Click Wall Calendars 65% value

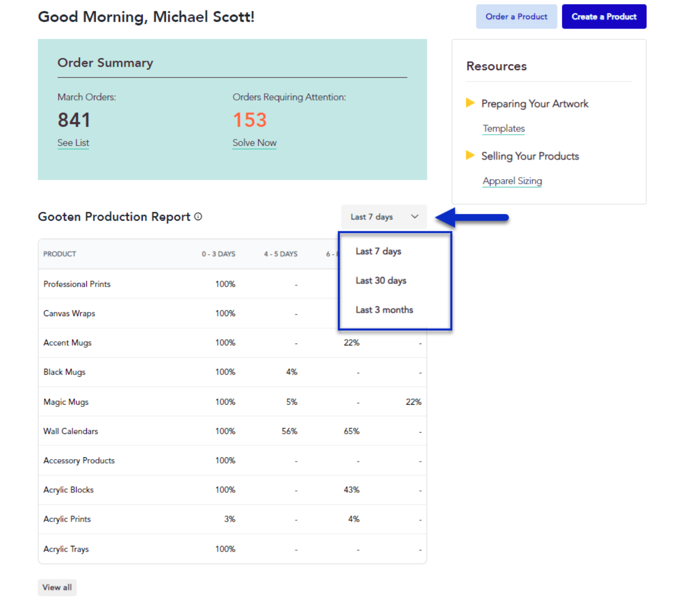pos(352,431)
